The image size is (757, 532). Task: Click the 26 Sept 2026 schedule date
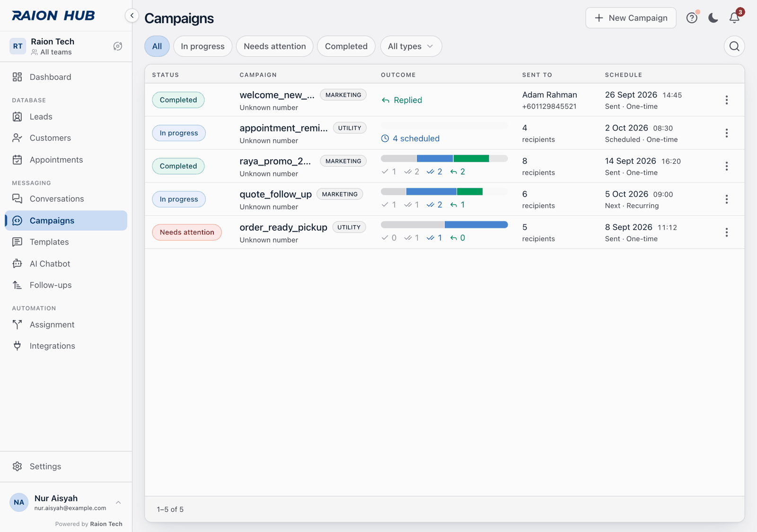click(631, 95)
